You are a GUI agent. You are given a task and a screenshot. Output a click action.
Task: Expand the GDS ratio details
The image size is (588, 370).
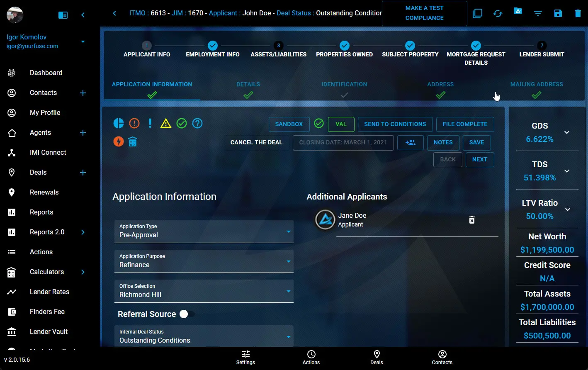(567, 132)
